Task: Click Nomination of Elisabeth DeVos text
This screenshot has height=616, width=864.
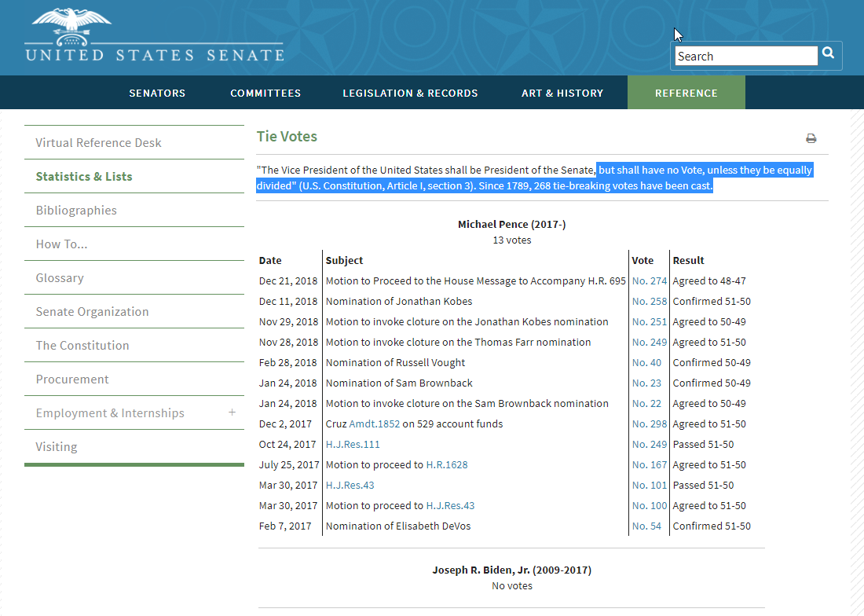Action: 398,526
